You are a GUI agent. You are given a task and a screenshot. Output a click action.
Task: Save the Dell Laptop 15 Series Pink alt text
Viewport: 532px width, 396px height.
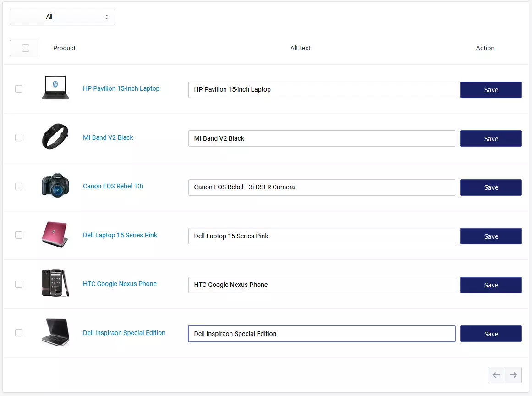point(491,236)
